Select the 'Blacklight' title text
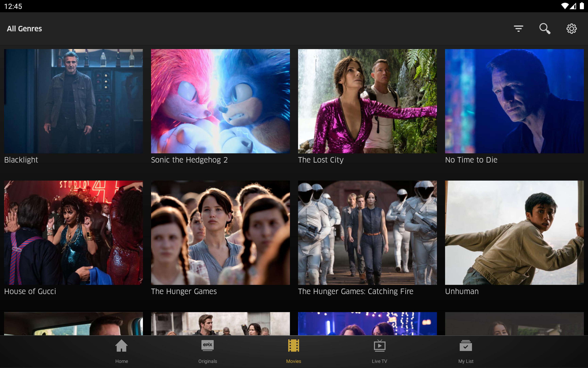The height and width of the screenshot is (368, 588). (21, 160)
